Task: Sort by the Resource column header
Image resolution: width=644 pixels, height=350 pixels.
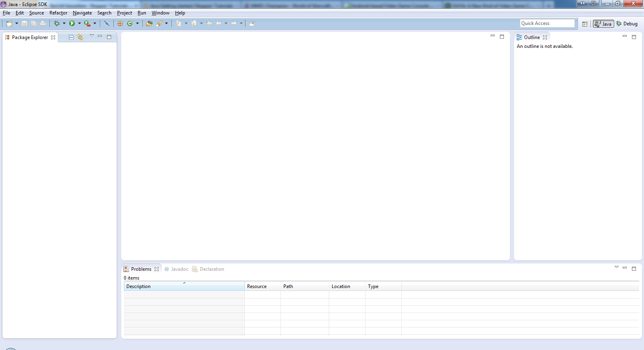Action: click(262, 286)
